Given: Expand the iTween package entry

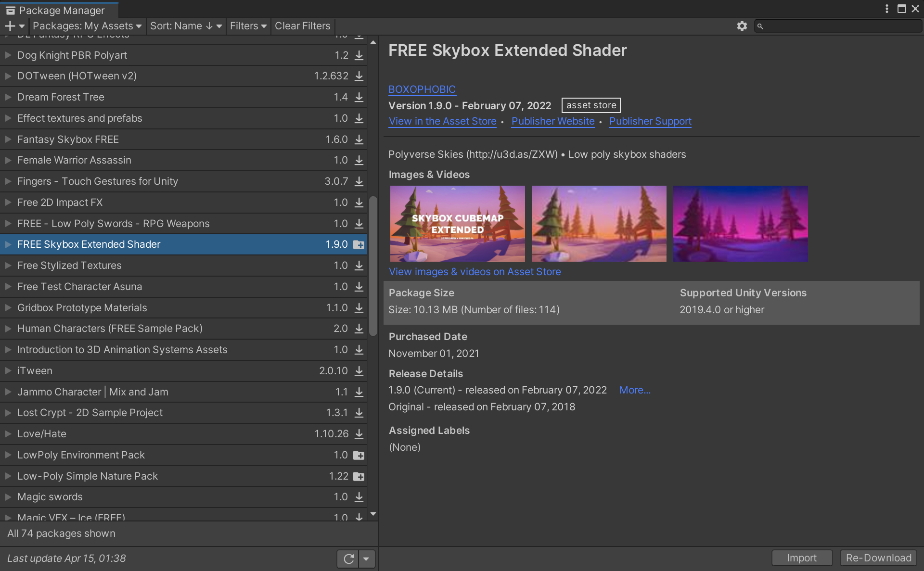Looking at the screenshot, I should click(8, 371).
